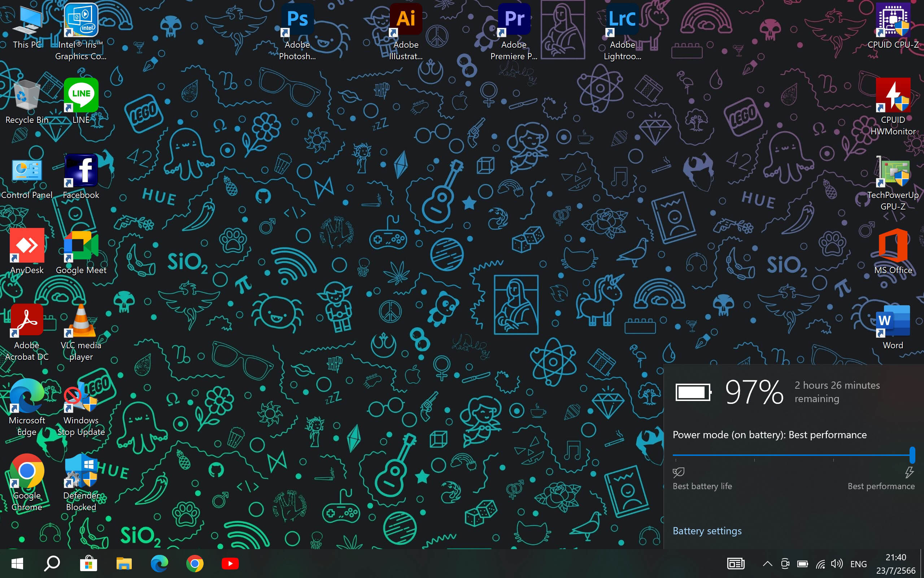Open CPUID CPU-Z shortcut
924x578 pixels.
(x=893, y=27)
